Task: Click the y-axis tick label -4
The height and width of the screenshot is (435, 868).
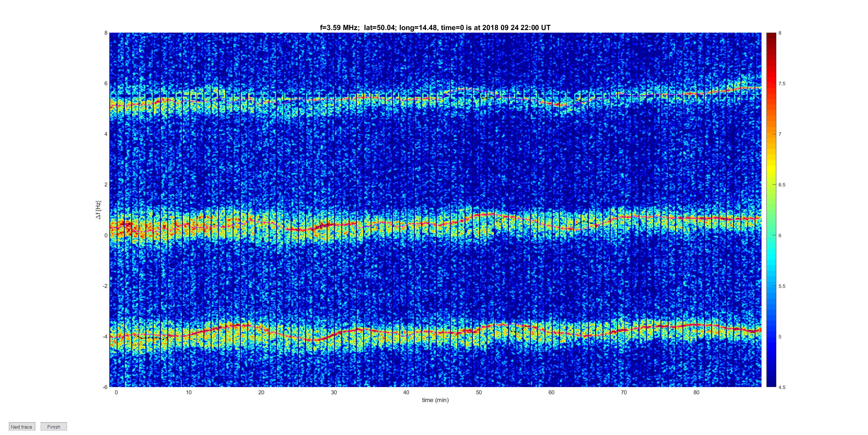Action: tap(105, 337)
